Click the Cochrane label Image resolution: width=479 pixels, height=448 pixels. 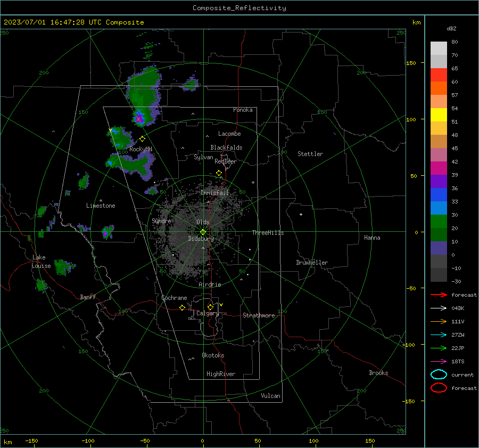coord(174,298)
